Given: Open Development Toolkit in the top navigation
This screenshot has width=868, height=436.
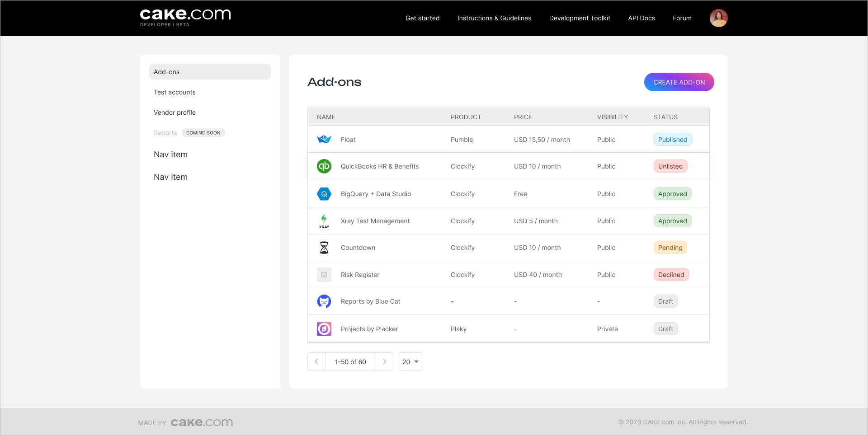Looking at the screenshot, I should [579, 18].
